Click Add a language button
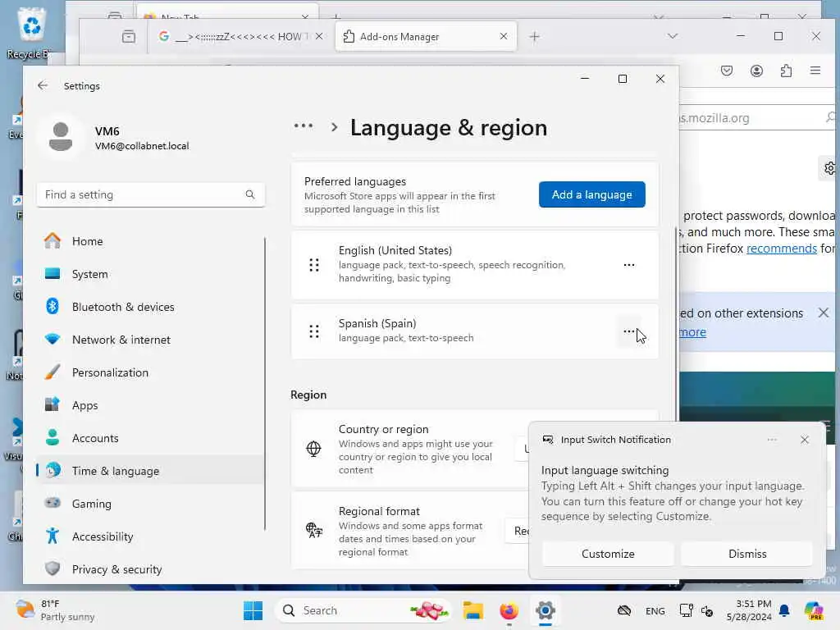 pos(592,194)
